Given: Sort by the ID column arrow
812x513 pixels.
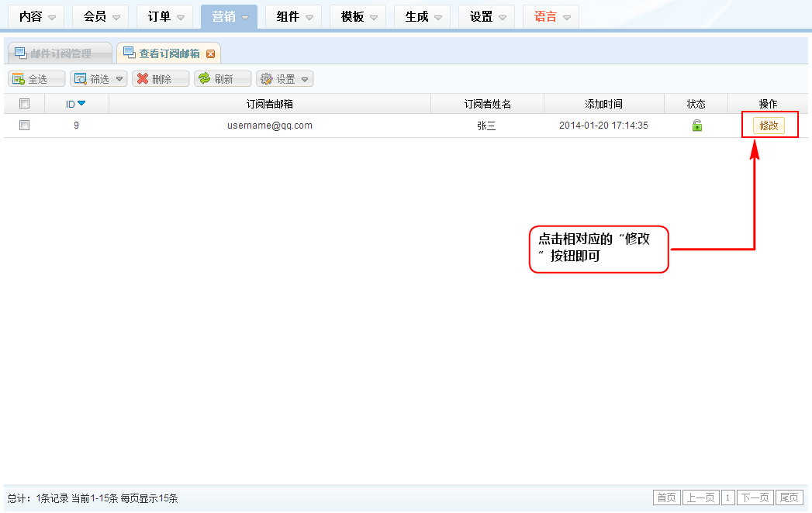Looking at the screenshot, I should 81,104.
